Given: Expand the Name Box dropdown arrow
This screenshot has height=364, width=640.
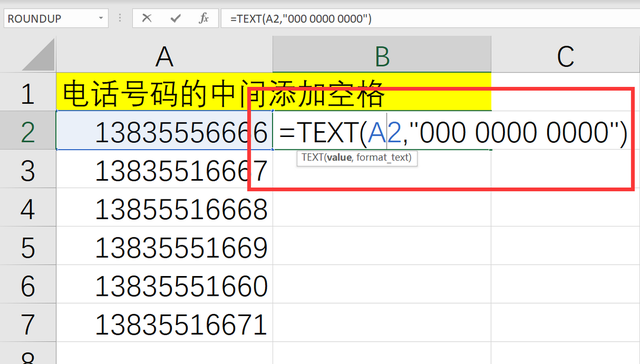Looking at the screenshot, I should [100, 18].
